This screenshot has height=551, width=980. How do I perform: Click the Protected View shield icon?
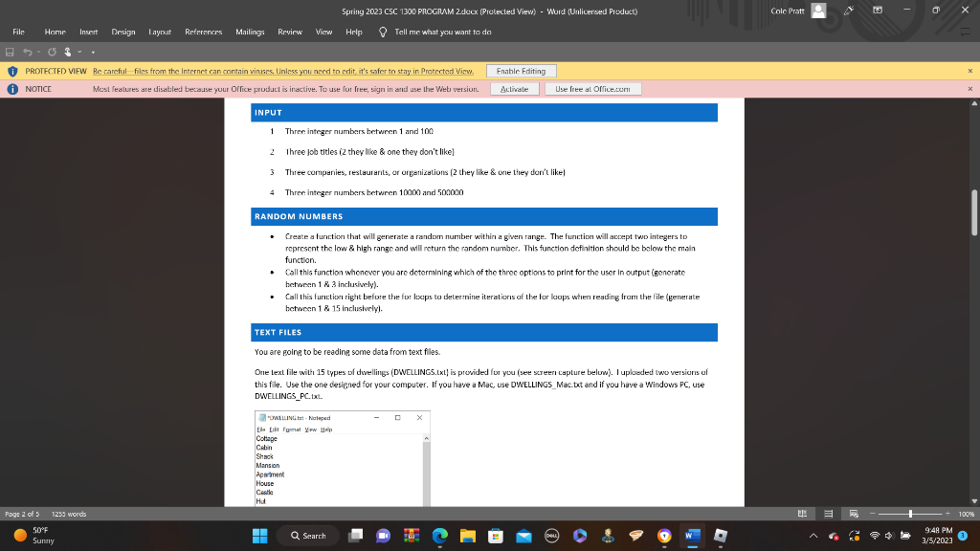(x=12, y=71)
